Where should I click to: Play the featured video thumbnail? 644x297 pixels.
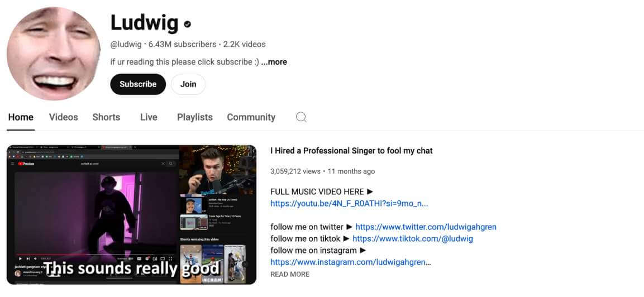(x=131, y=214)
